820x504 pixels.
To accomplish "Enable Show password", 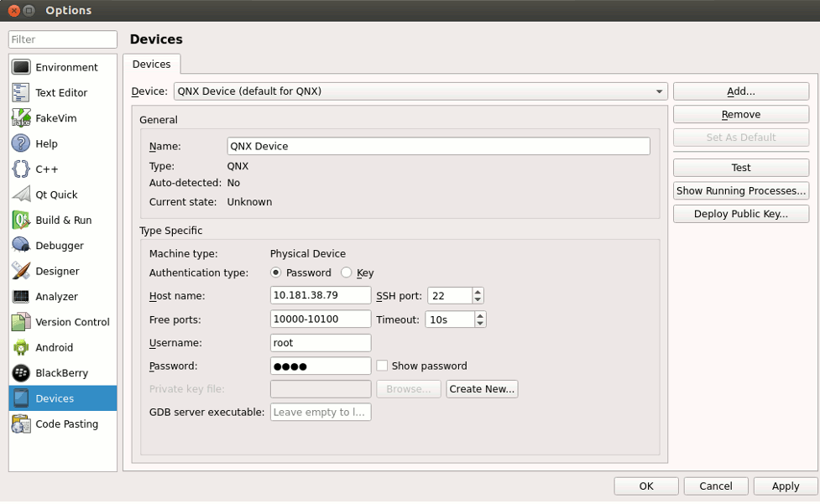I will pos(382,365).
